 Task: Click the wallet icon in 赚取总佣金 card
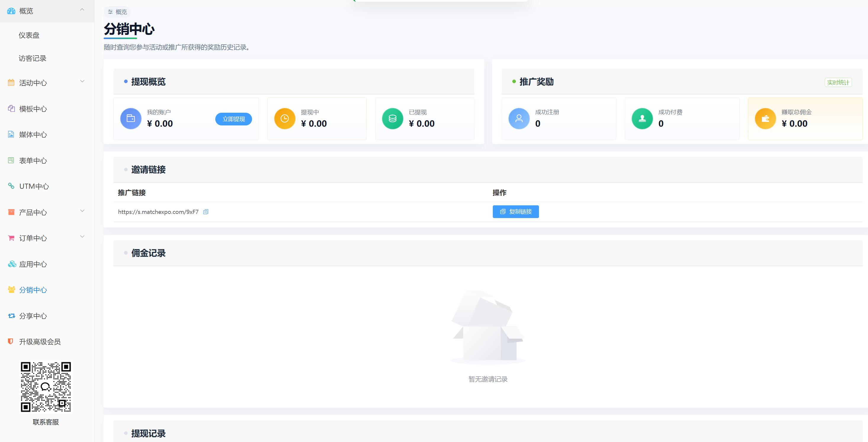(x=765, y=119)
